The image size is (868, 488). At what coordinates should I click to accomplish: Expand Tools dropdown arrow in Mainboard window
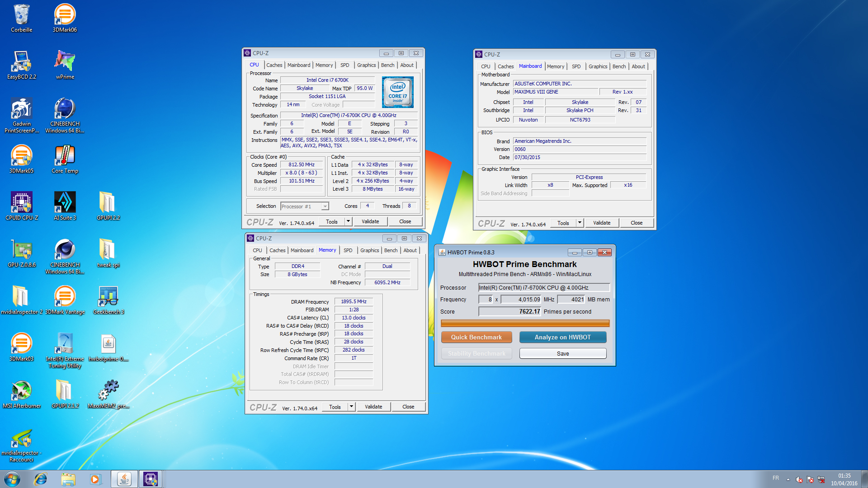coord(580,223)
